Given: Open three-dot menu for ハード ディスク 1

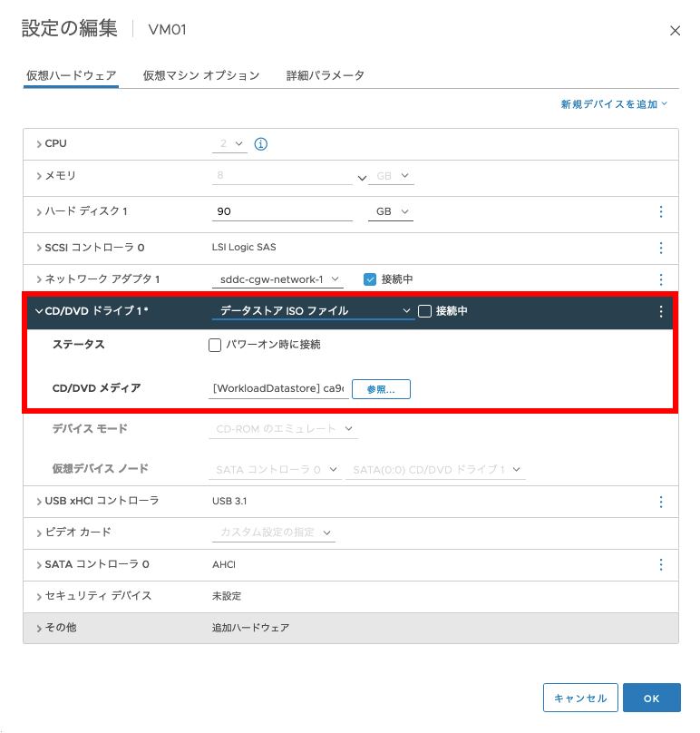Looking at the screenshot, I should click(x=661, y=211).
